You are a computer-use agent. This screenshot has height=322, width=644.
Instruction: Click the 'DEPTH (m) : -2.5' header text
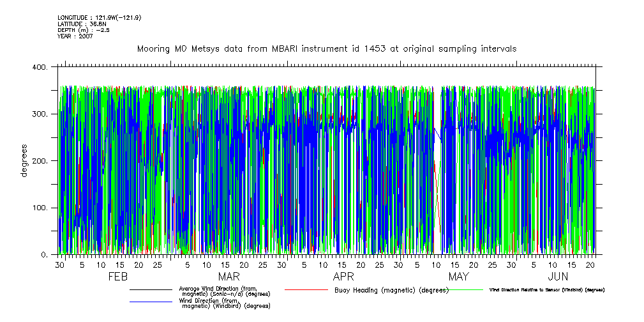click(84, 30)
